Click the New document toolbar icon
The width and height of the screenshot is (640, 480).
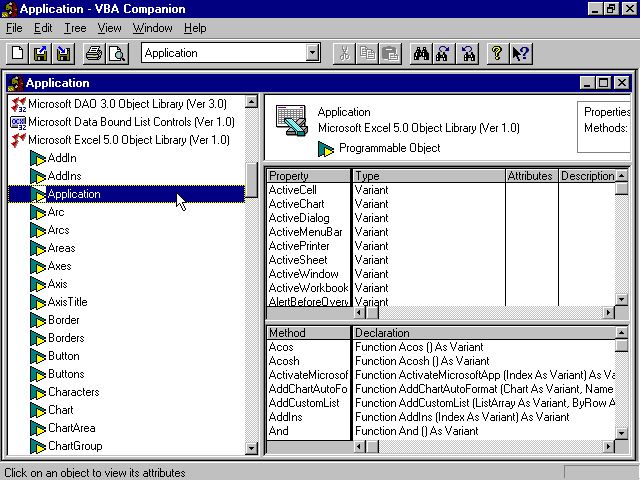(x=18, y=53)
